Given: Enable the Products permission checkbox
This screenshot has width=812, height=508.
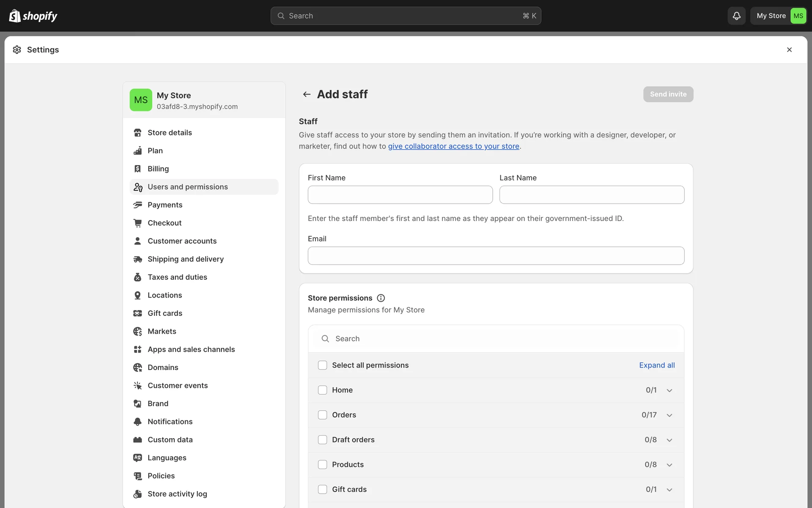Looking at the screenshot, I should tap(322, 464).
